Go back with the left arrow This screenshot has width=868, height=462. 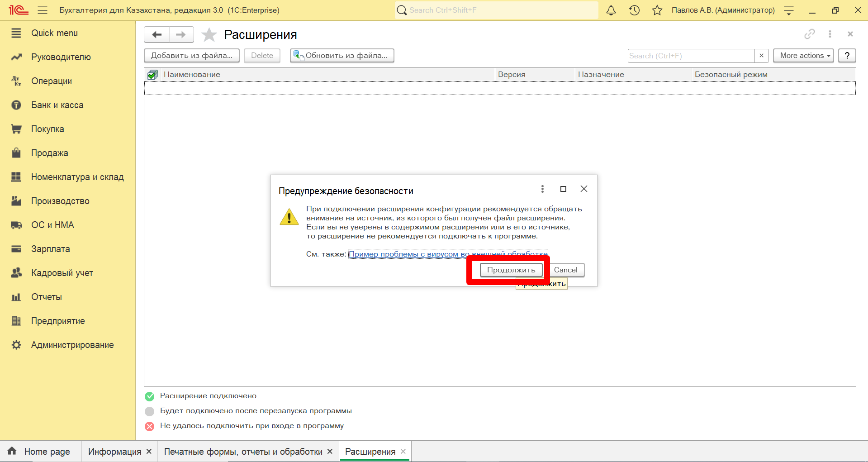click(157, 34)
